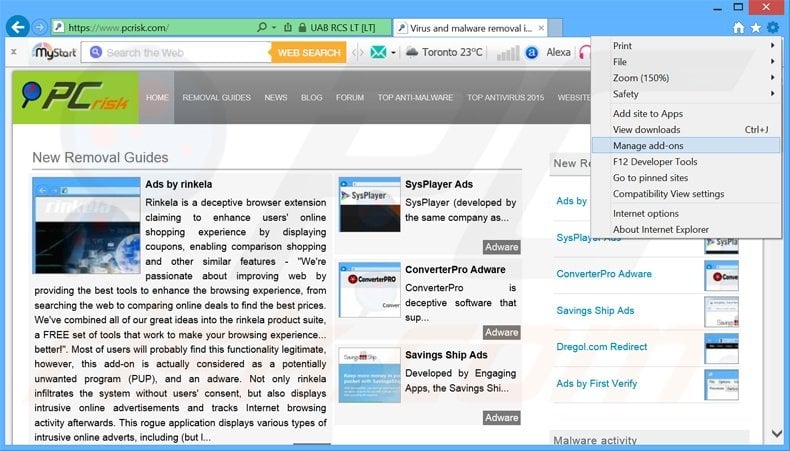
Task: Click Adware tag under SysPlayer Ads
Action: tap(501, 247)
